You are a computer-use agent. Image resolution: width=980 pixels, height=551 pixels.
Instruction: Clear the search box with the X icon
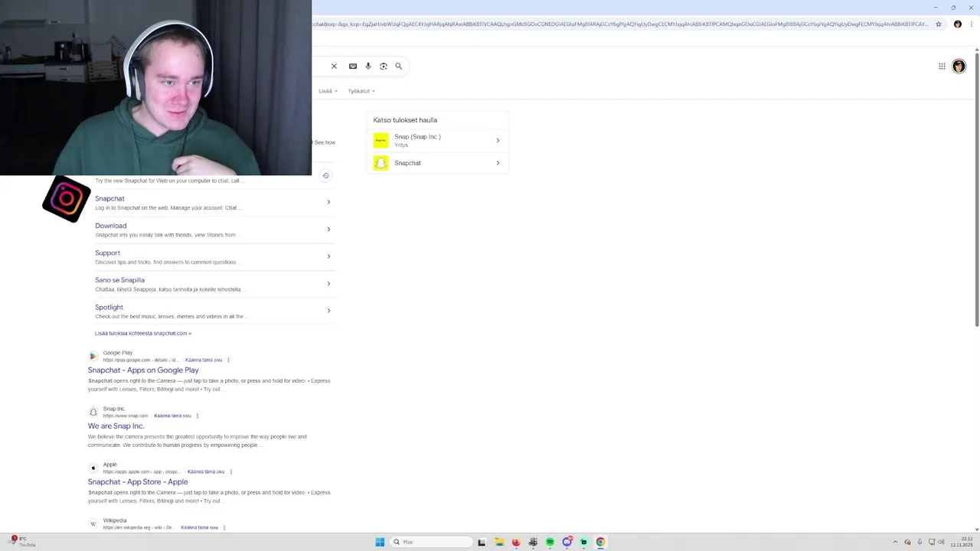click(x=334, y=67)
